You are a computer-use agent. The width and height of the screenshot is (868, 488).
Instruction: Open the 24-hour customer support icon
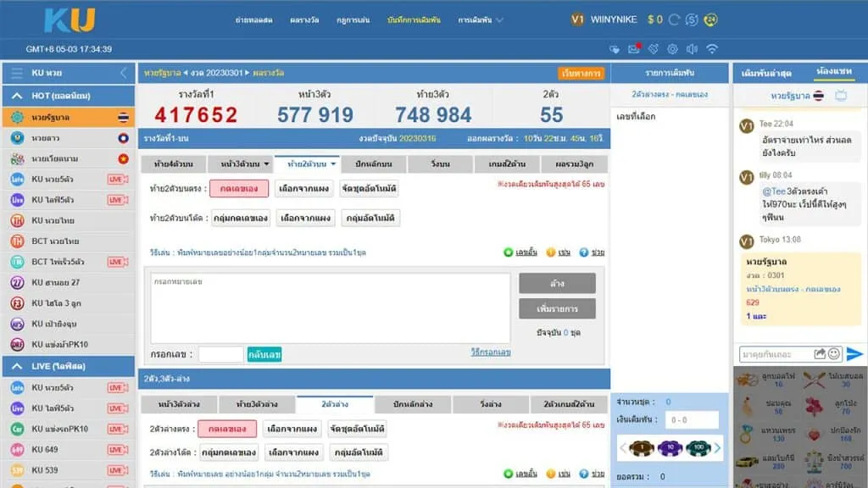click(711, 20)
